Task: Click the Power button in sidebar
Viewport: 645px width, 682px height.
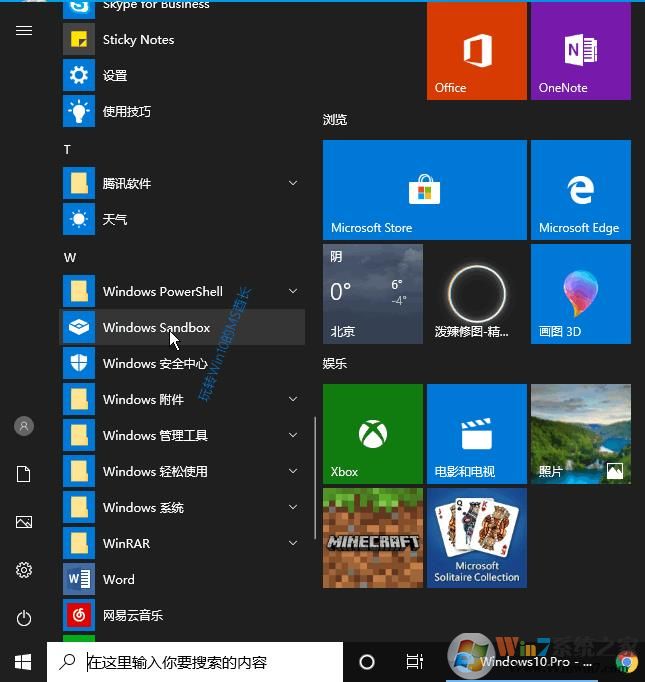Action: click(x=24, y=618)
